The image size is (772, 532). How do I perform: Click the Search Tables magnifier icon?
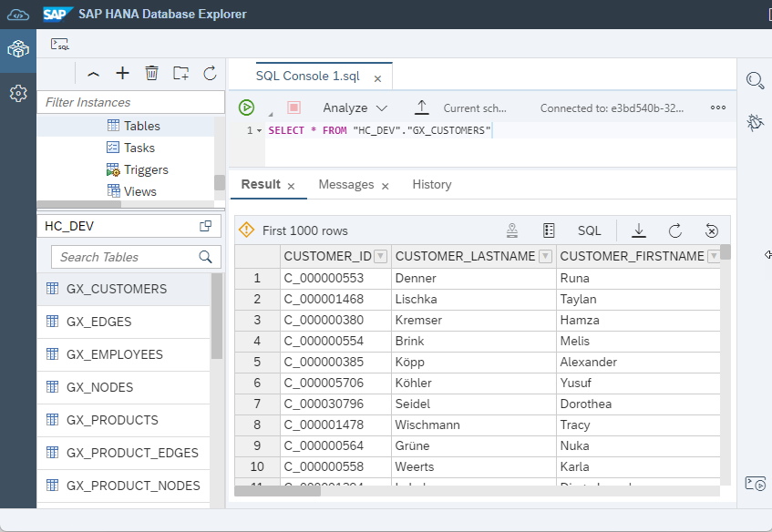[205, 257]
